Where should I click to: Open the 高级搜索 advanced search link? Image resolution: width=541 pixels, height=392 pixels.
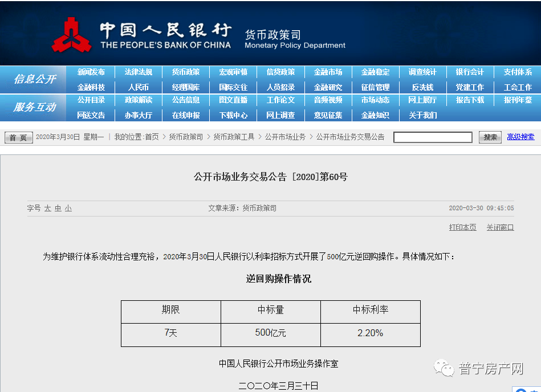[x=520, y=137]
